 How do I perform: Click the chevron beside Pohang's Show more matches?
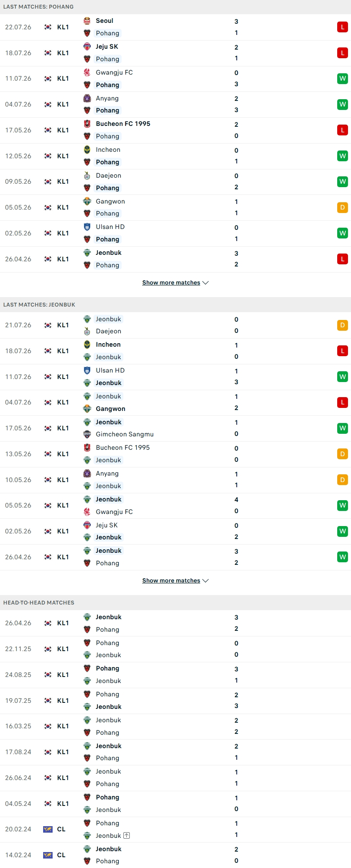tap(206, 283)
